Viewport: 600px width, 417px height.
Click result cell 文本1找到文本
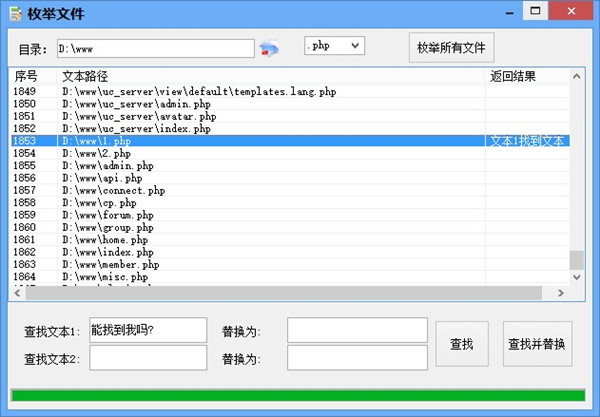(527, 141)
